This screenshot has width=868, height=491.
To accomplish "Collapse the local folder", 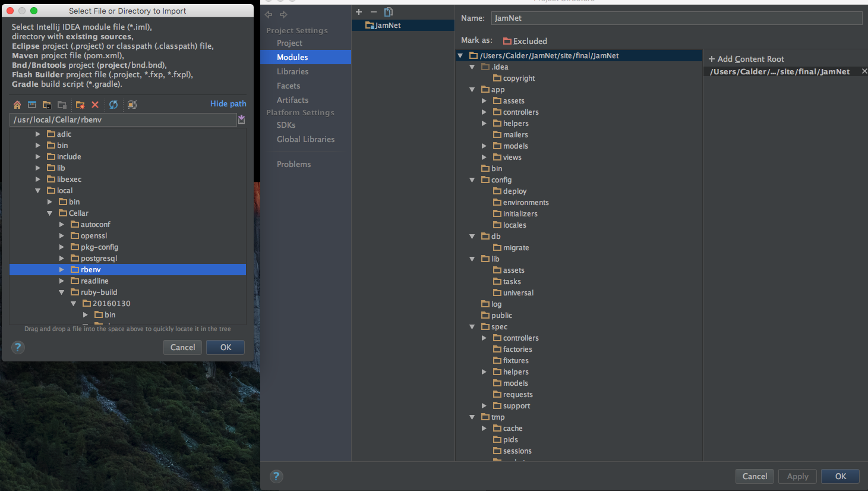I will tap(38, 191).
